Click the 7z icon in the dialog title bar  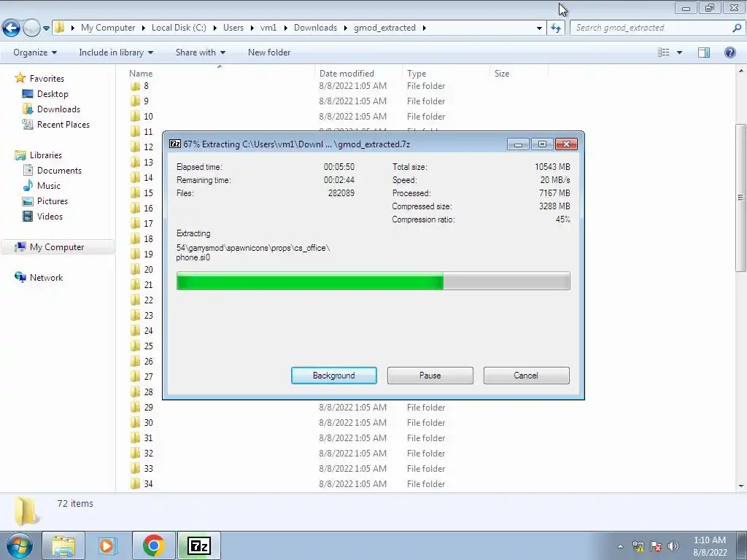[x=175, y=144]
